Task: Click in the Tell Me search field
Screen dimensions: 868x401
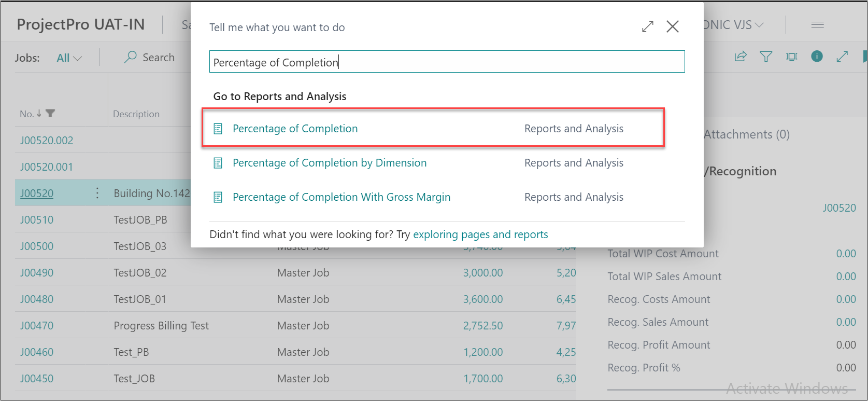Action: [x=447, y=62]
